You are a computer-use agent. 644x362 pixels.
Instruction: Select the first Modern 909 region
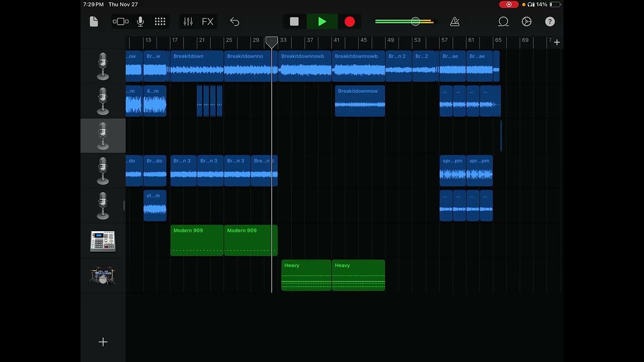pos(197,240)
